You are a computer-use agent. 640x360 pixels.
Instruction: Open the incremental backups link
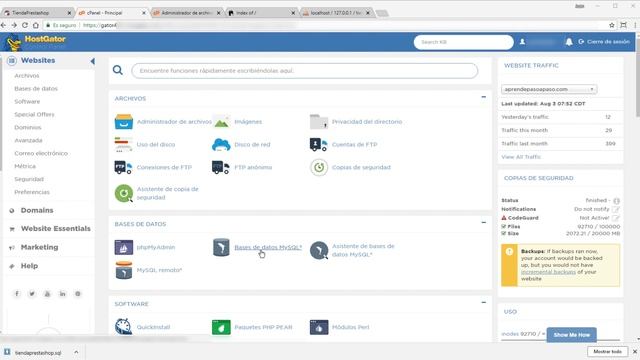(548, 272)
